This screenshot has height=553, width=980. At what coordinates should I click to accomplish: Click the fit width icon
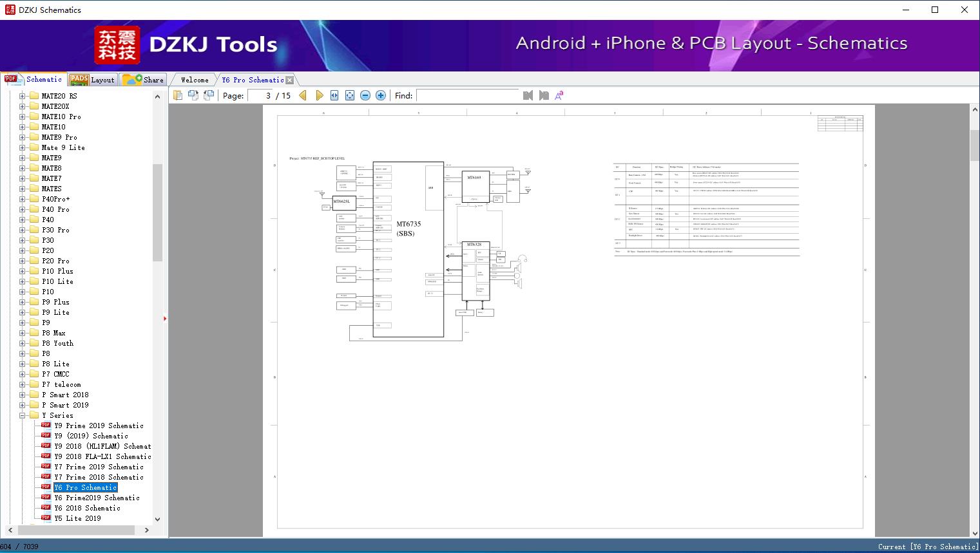click(x=334, y=95)
